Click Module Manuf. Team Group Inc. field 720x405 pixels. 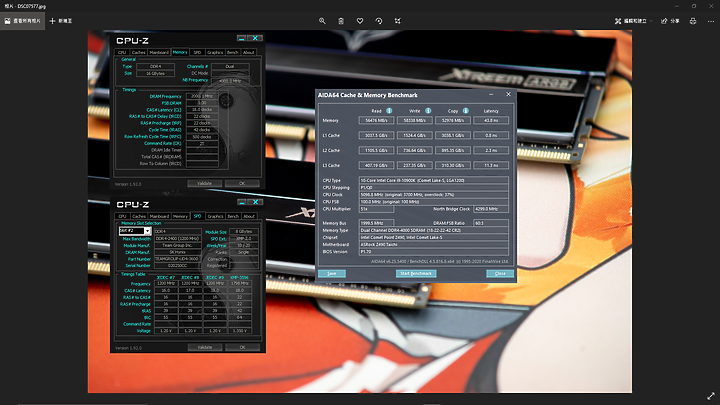tap(177, 245)
